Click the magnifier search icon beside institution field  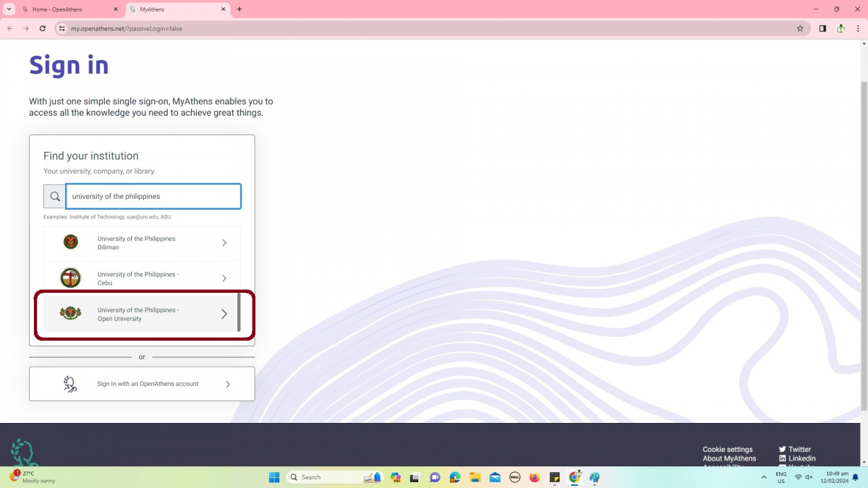coord(54,197)
